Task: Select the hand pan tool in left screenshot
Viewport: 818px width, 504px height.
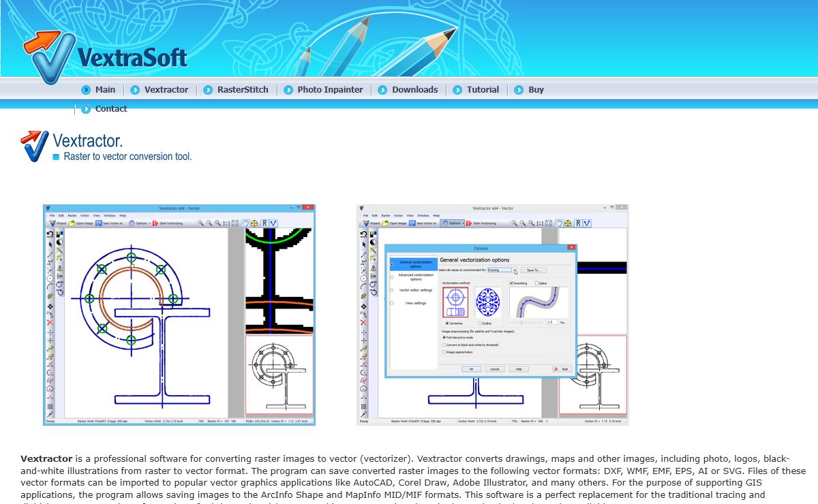Action: point(245,223)
